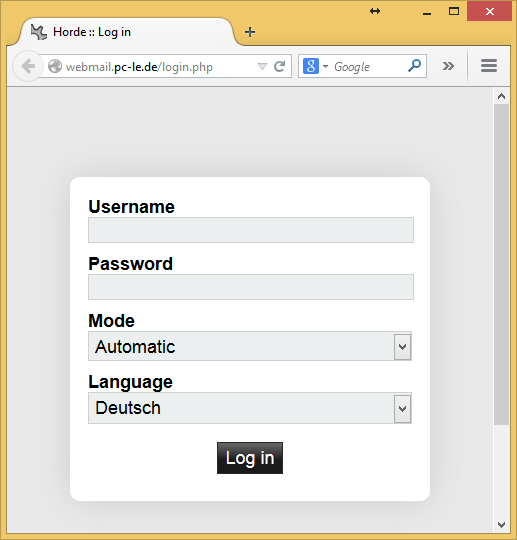Click the magnifier search icon
Screen dimensions: 517x540
pos(415,65)
